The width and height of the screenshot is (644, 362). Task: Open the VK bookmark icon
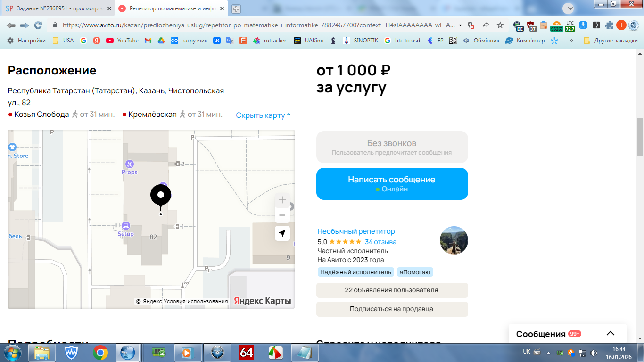tap(217, 41)
